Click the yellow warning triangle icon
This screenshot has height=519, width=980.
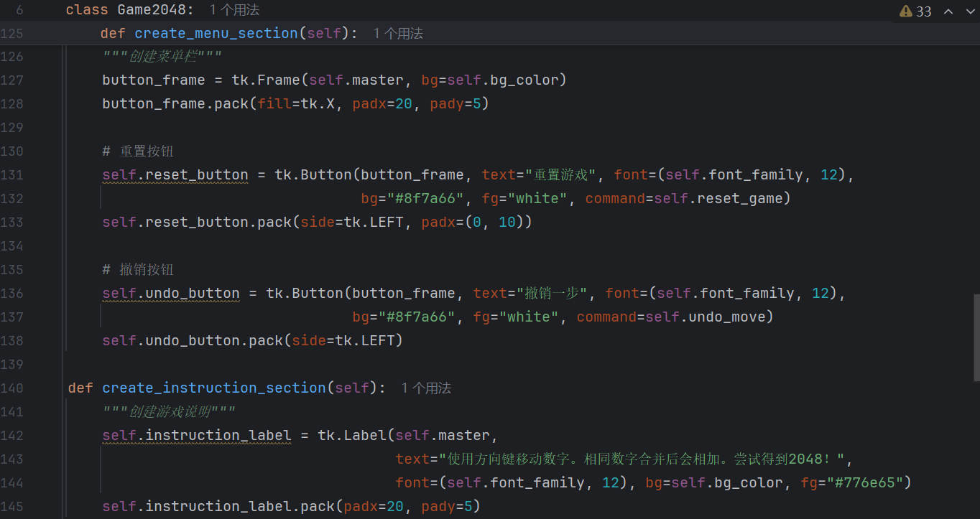905,11
